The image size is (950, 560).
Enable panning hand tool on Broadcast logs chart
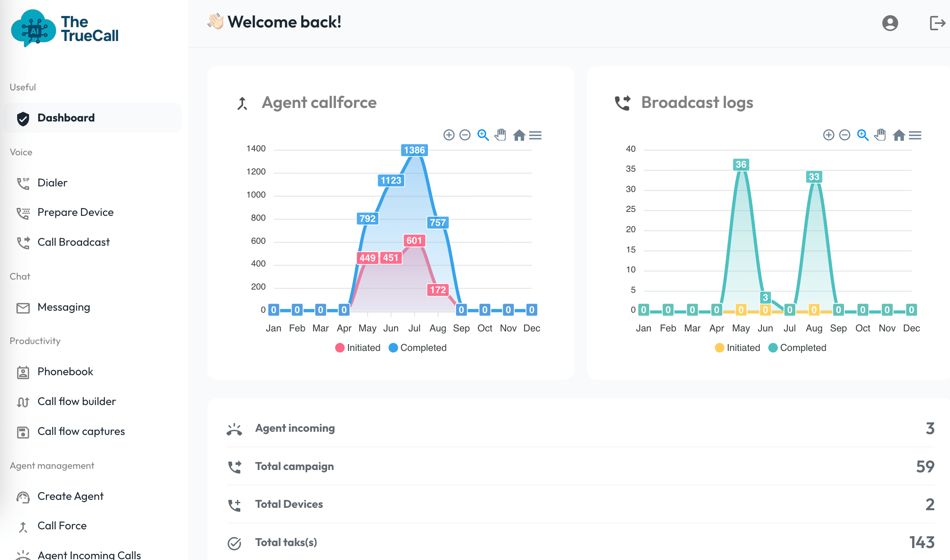(x=880, y=135)
